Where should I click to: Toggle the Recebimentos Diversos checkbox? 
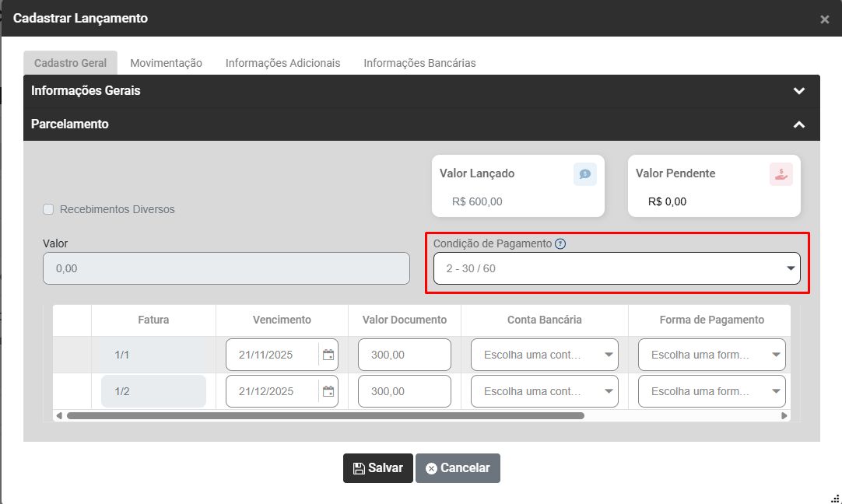pyautogui.click(x=48, y=209)
